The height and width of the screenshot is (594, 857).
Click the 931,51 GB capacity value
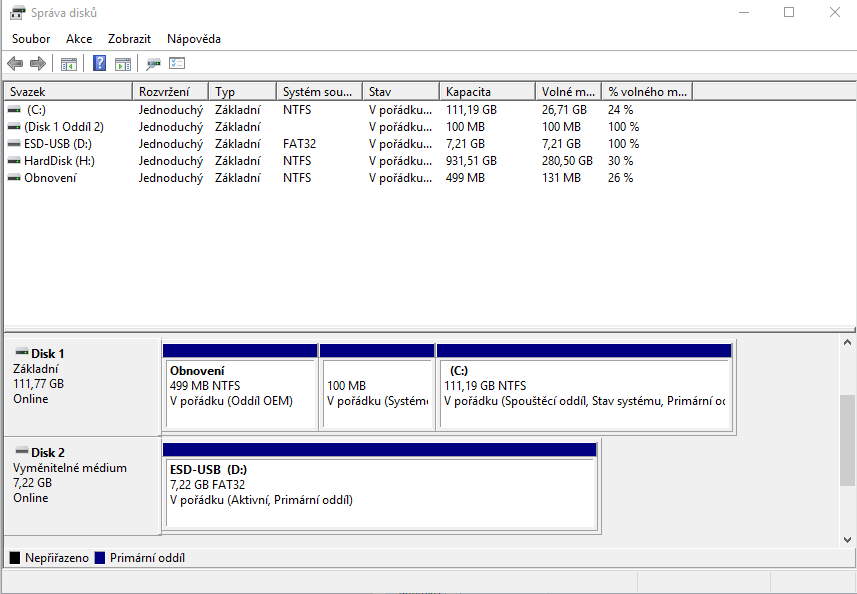471,161
